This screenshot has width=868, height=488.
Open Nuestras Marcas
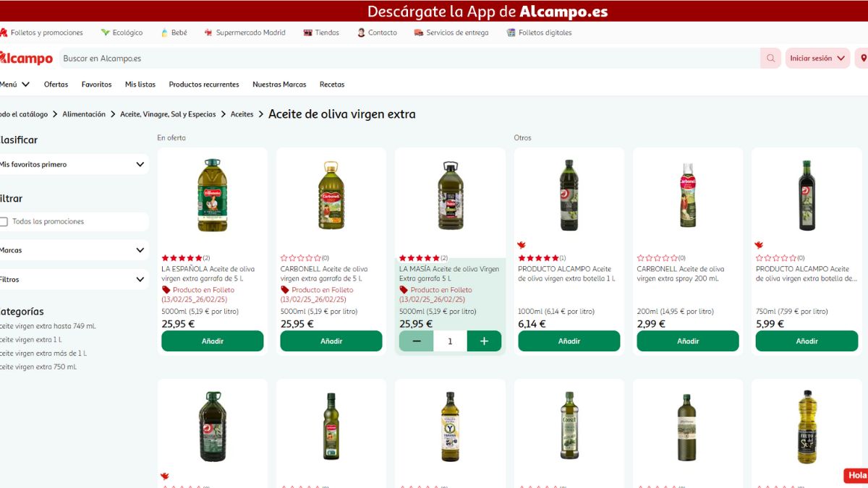[279, 85]
